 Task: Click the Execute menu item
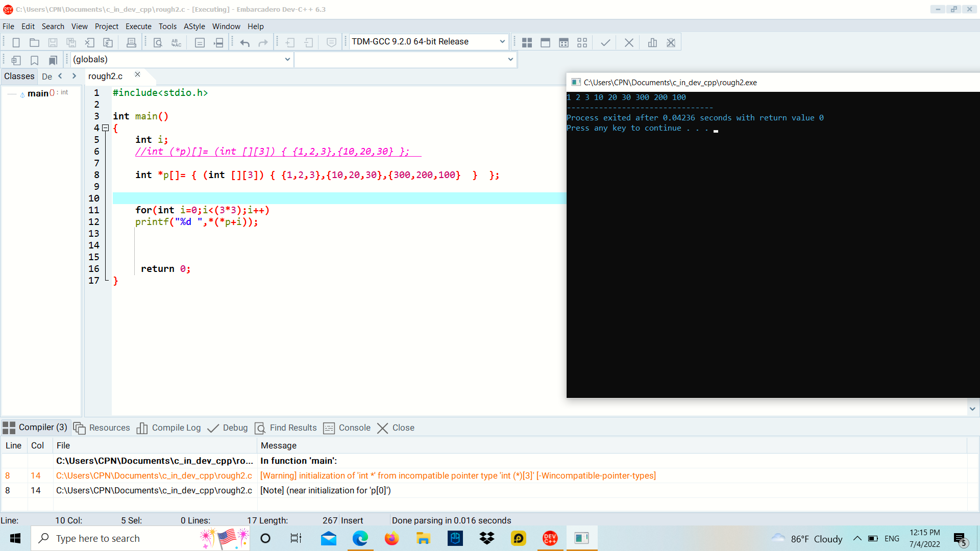pos(137,26)
